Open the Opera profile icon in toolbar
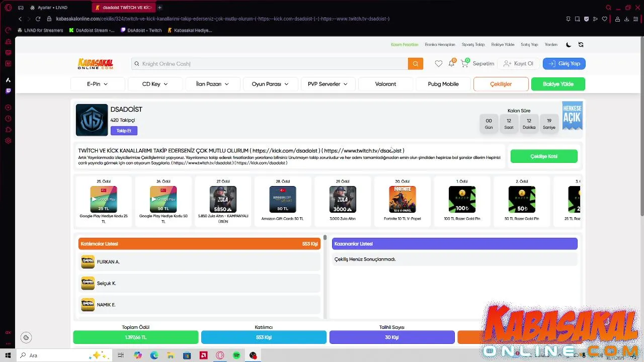This screenshot has width=644, height=362. 618,19
